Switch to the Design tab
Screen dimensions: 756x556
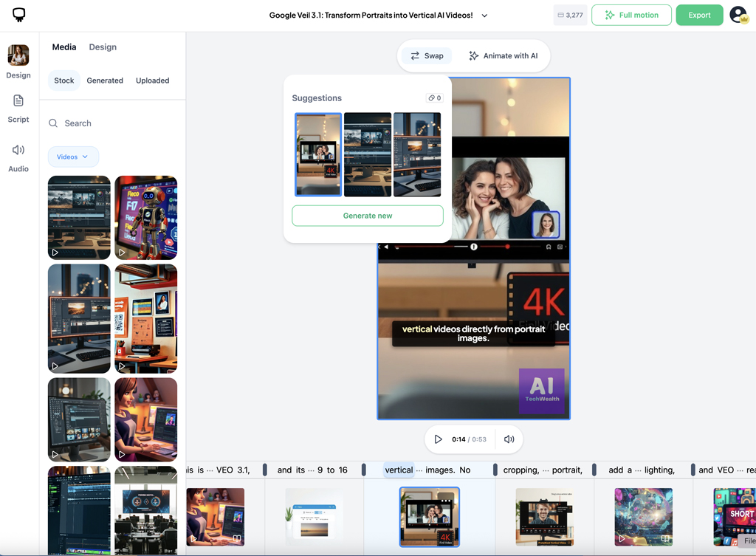coord(103,47)
